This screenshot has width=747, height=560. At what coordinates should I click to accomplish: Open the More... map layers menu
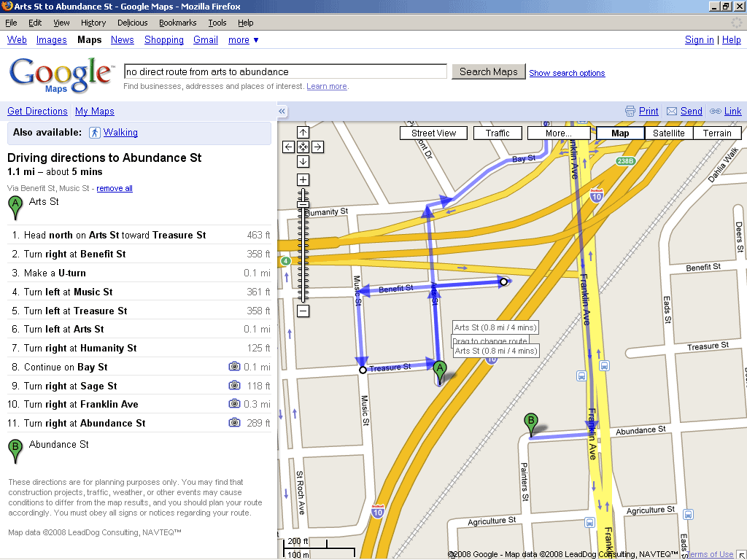tap(558, 133)
